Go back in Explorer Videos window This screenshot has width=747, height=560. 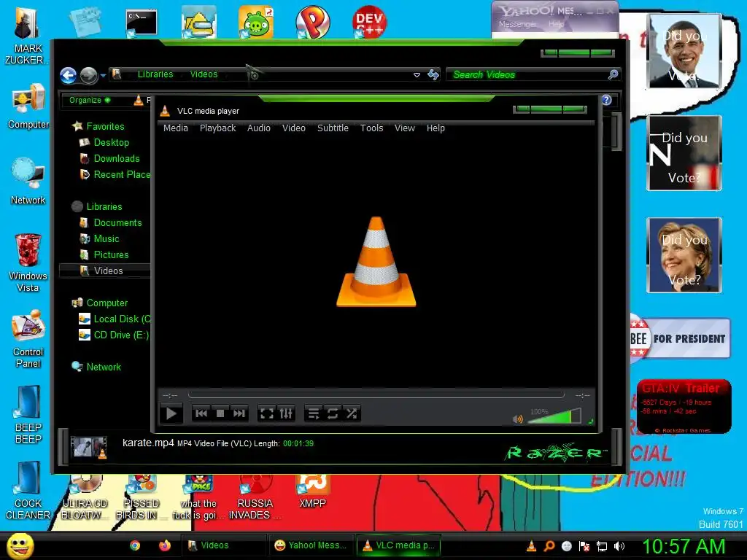click(68, 75)
